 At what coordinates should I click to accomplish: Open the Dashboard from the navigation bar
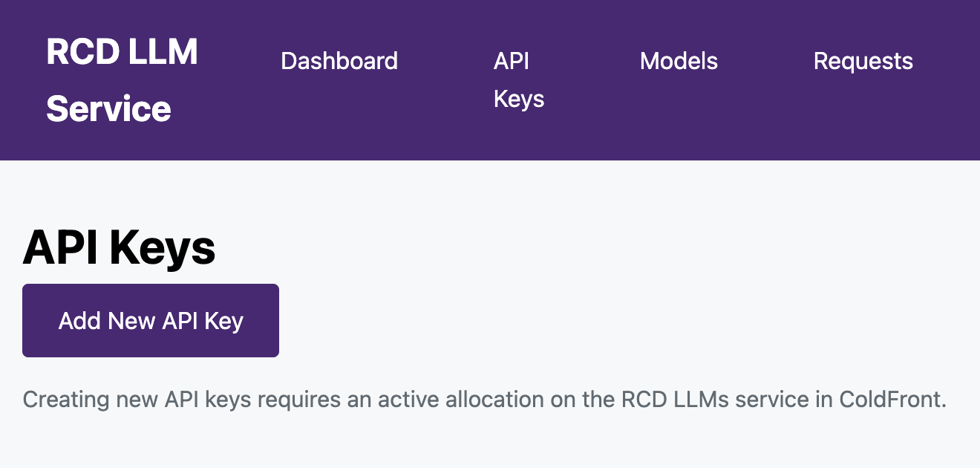click(339, 61)
